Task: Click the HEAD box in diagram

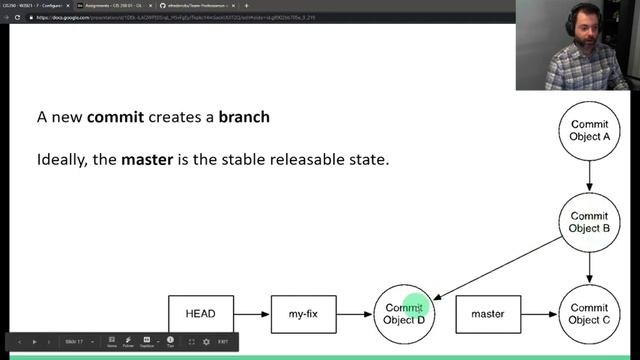Action: tap(201, 314)
